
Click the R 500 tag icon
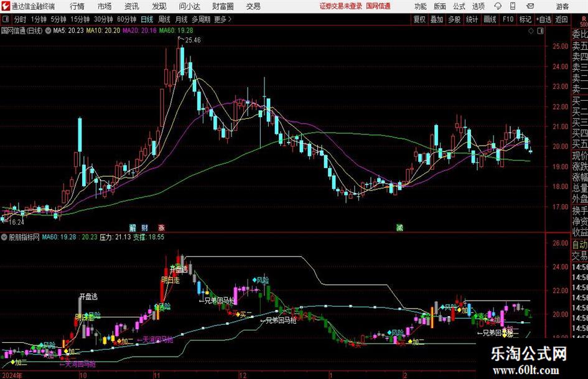(584, 21)
